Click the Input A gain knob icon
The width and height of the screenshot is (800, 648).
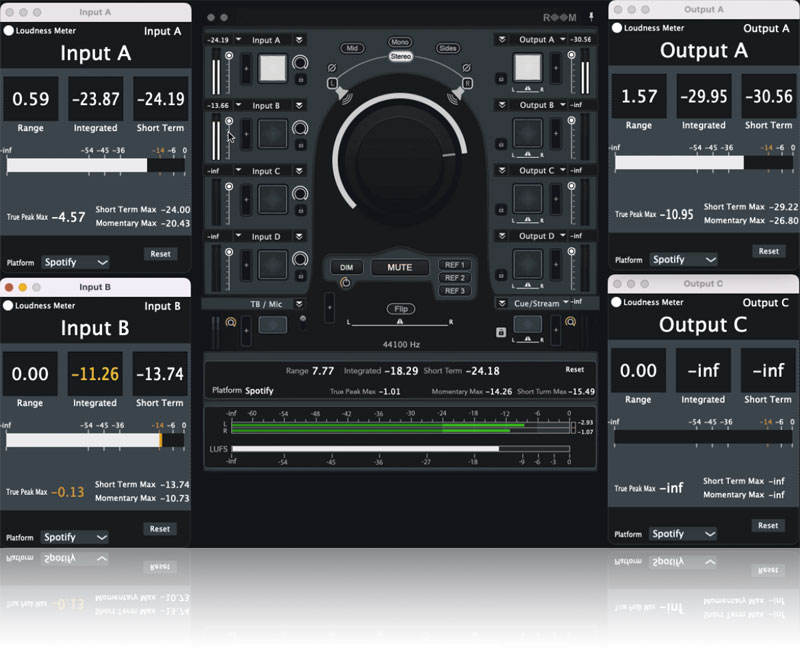coord(299,63)
